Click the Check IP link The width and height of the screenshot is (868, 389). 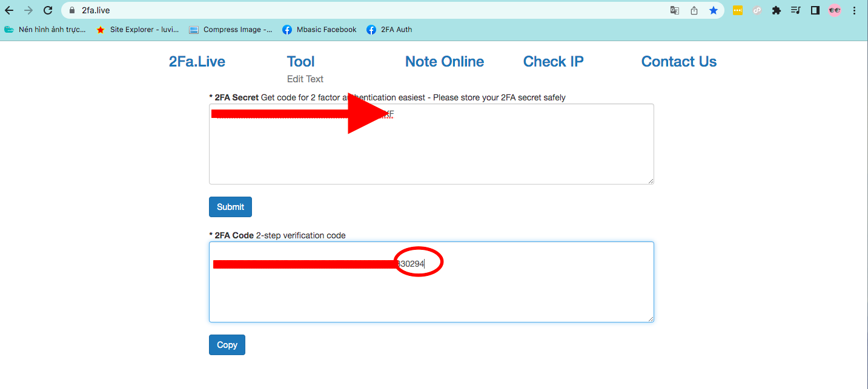pyautogui.click(x=553, y=62)
